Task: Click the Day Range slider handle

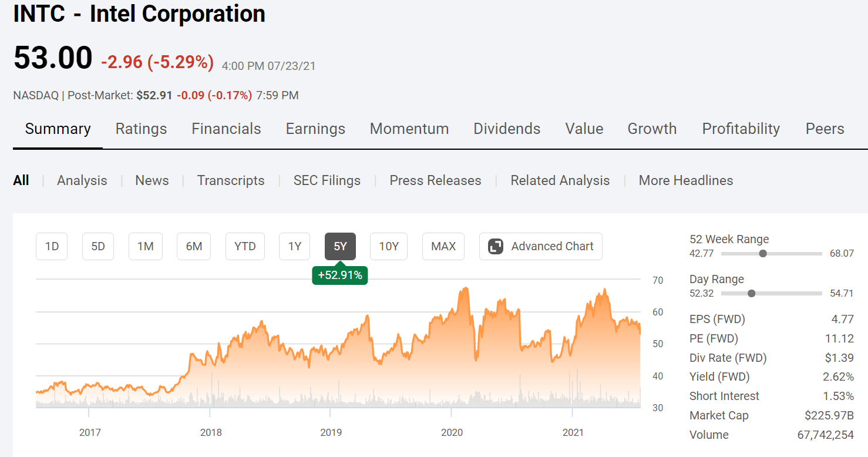Action: 752,293
